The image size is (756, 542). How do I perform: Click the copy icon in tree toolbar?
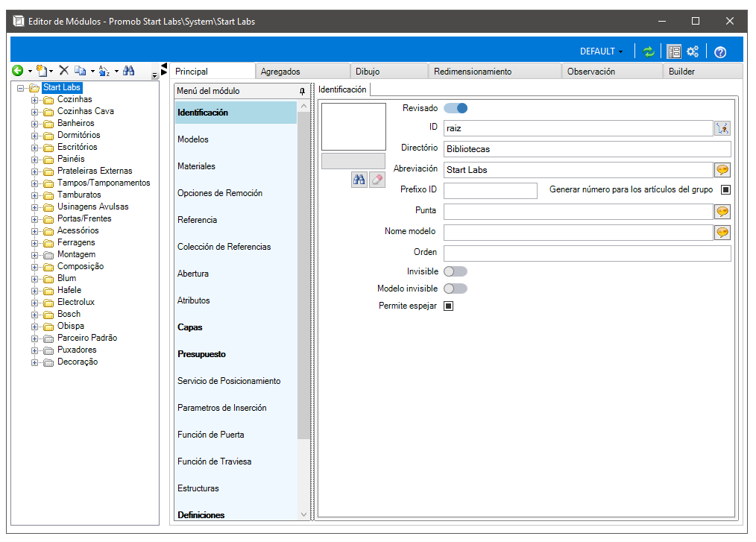(x=80, y=71)
